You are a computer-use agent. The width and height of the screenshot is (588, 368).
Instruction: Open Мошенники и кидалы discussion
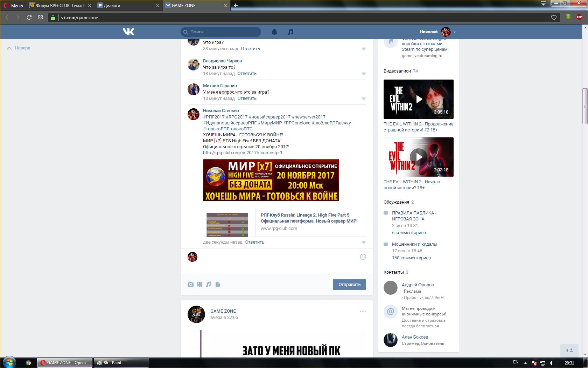point(414,244)
